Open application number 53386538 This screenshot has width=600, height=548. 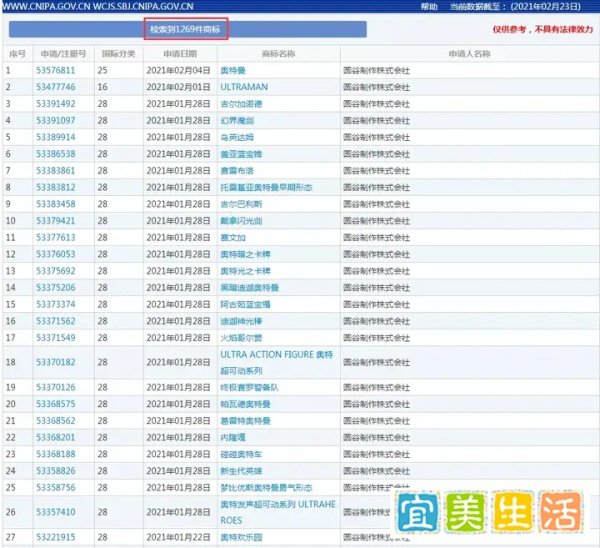pos(55,154)
